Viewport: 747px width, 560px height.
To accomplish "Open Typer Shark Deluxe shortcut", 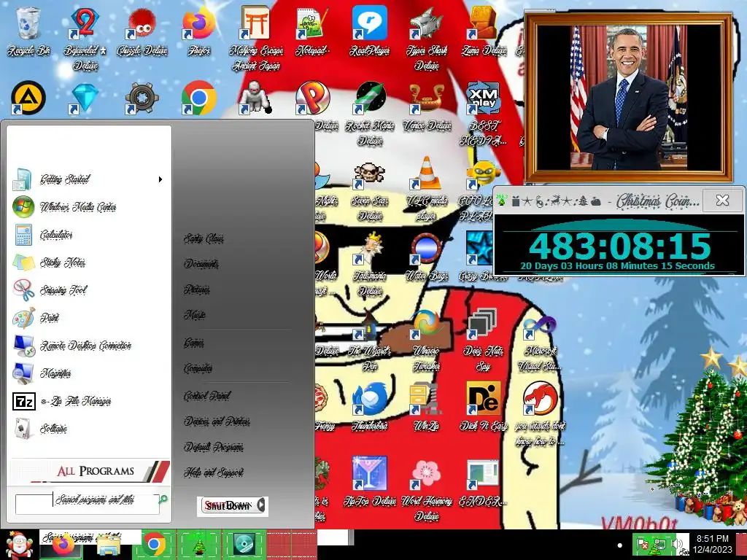I will pyautogui.click(x=426, y=39).
